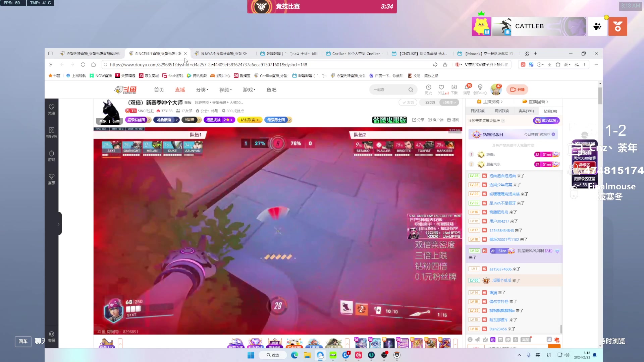Open the 创作中心 lightbulb icon
This screenshot has width=644, height=362.
(x=480, y=87)
